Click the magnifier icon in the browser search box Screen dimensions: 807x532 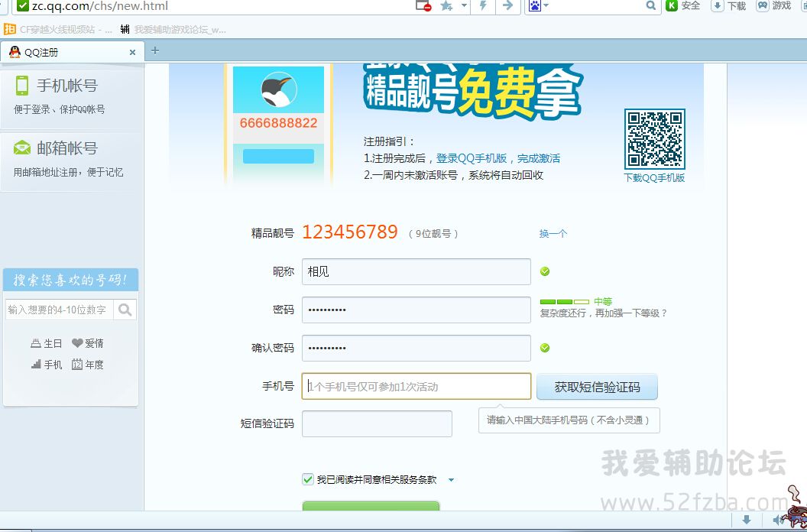coord(651,5)
